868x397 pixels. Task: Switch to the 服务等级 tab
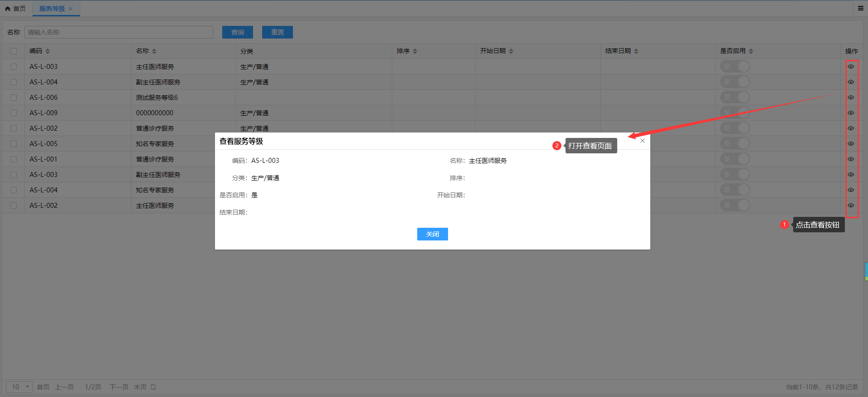pyautogui.click(x=52, y=9)
